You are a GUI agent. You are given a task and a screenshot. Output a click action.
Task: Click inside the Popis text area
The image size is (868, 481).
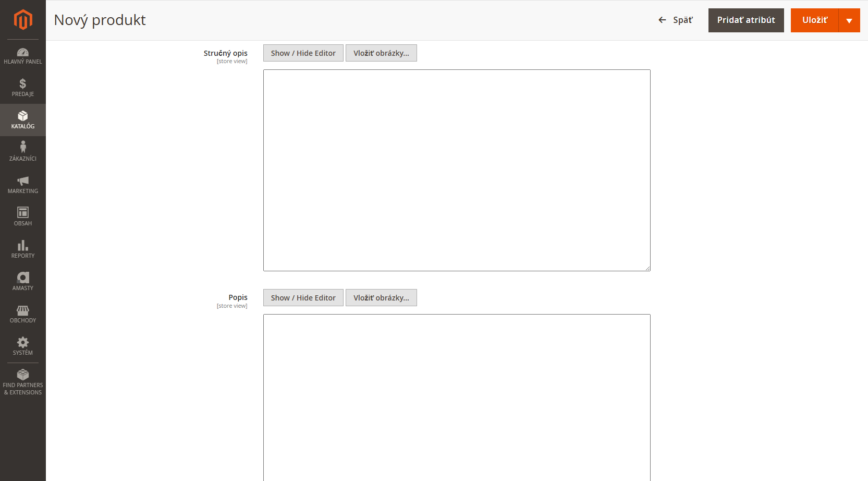pyautogui.click(x=457, y=396)
